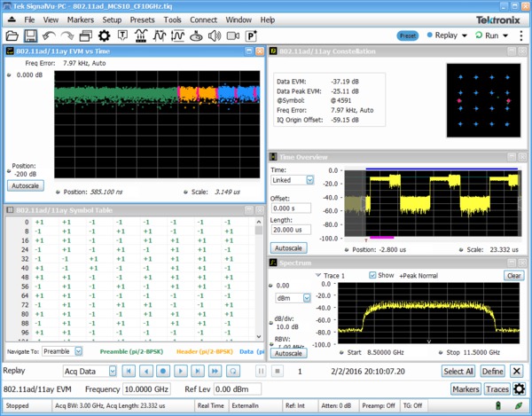Click the Clear button in Spectrum panel
The image size is (532, 416).
[514, 276]
